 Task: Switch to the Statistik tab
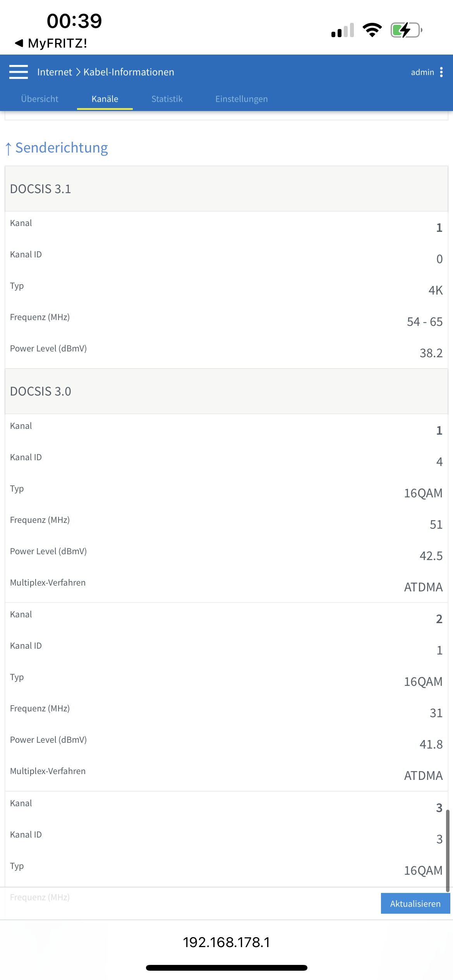[x=167, y=99]
